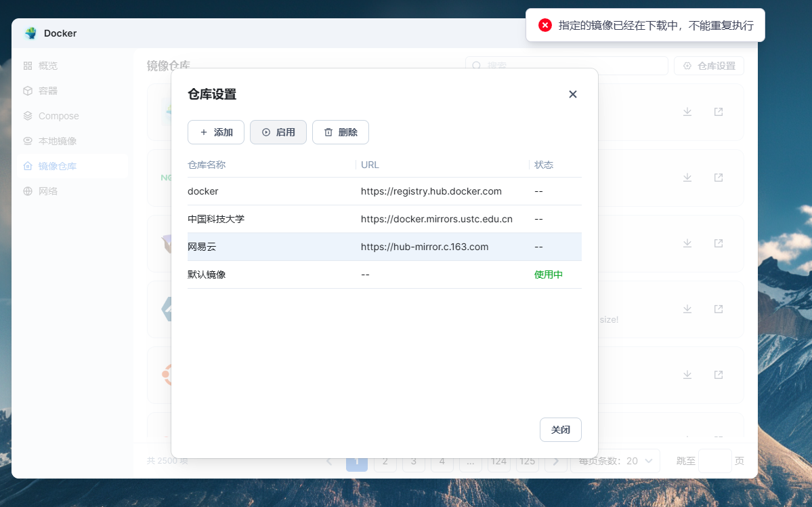Image resolution: width=812 pixels, height=507 pixels.
Task: Click open-external icon in the 'size!' card
Action: pyautogui.click(x=719, y=309)
